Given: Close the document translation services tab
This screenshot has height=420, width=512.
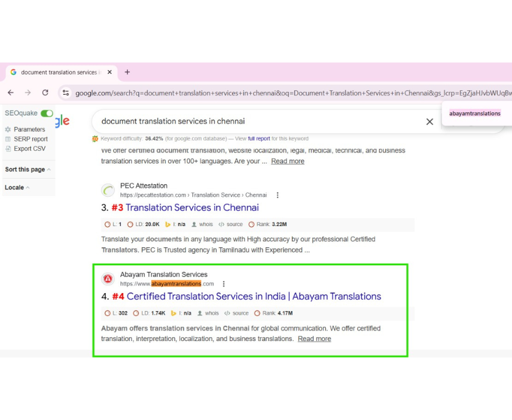Looking at the screenshot, I should click(x=109, y=72).
